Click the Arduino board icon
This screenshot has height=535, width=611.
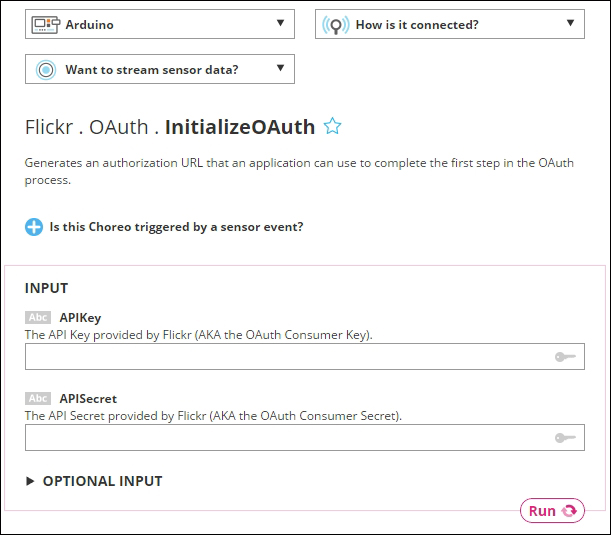[x=46, y=25]
